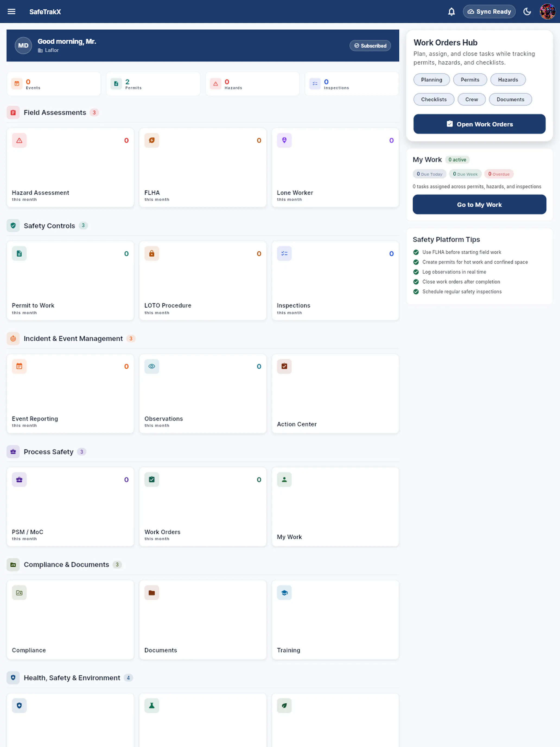
Task: Open the LOTO Procedure card title
Action: [168, 306]
